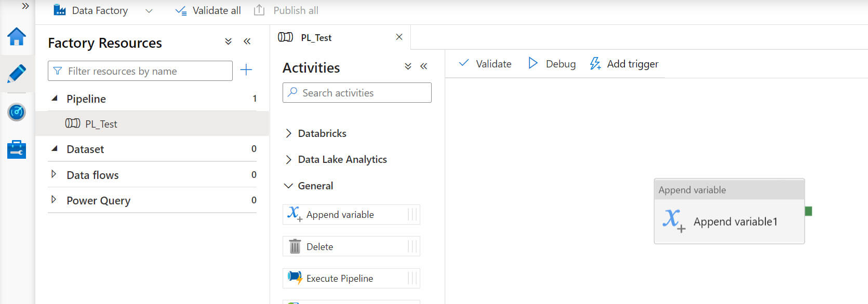The width and height of the screenshot is (868, 304).
Task: Collapse the General activities group
Action: (x=289, y=186)
